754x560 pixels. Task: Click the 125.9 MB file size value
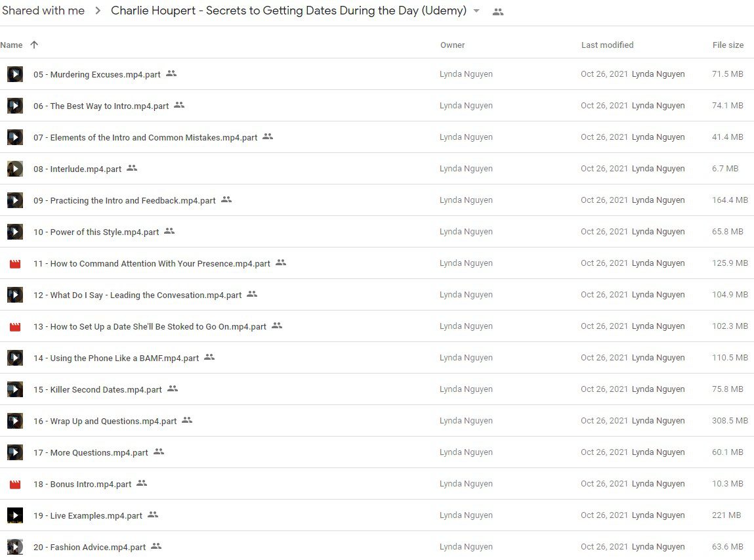[730, 263]
